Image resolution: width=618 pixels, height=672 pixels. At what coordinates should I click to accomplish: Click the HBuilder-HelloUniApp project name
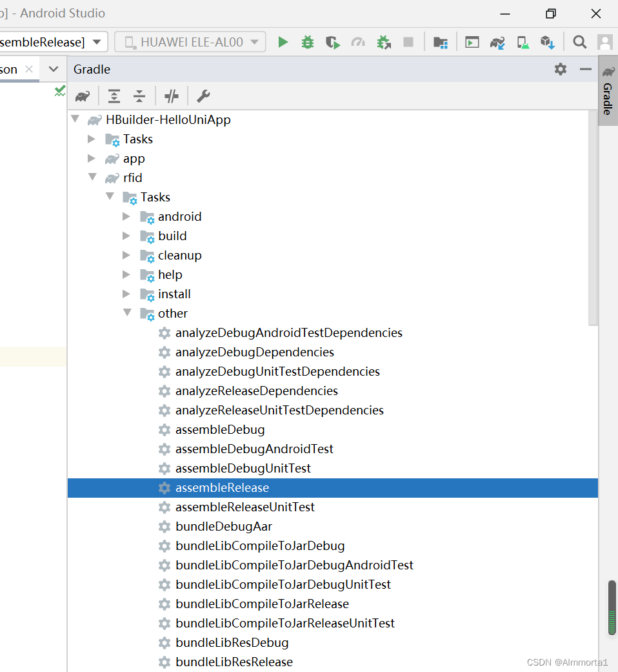coord(168,119)
